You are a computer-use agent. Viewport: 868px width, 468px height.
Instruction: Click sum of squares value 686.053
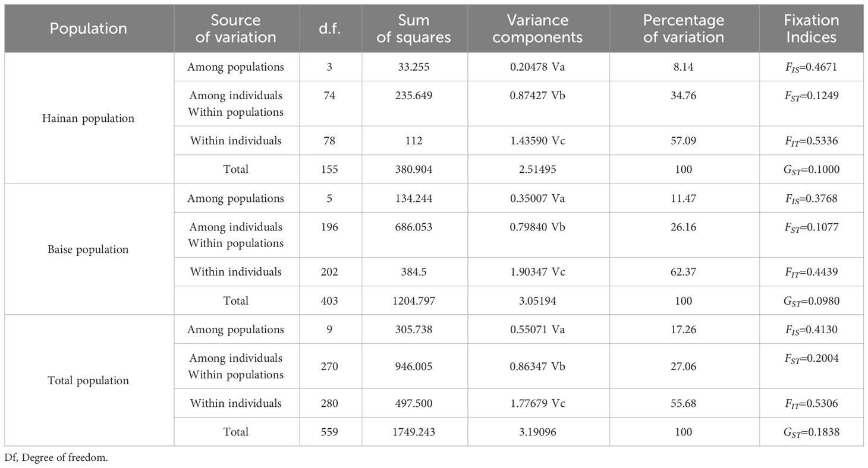click(x=414, y=226)
